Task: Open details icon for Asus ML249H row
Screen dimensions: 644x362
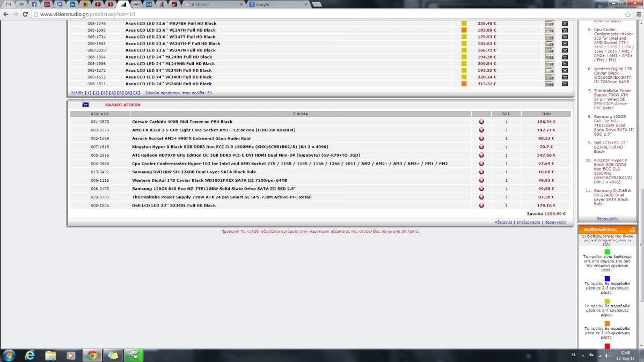Action: pyautogui.click(x=550, y=57)
